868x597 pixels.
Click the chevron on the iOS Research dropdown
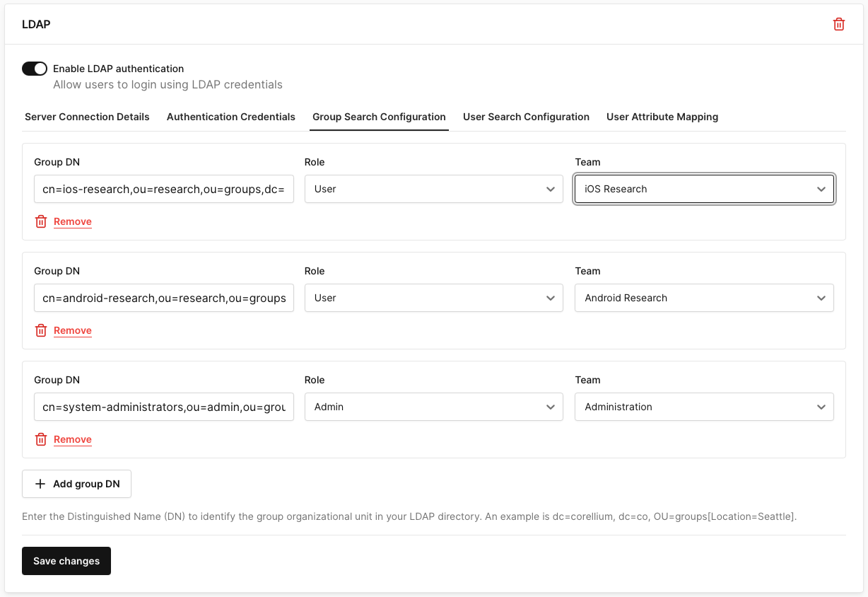pos(821,189)
